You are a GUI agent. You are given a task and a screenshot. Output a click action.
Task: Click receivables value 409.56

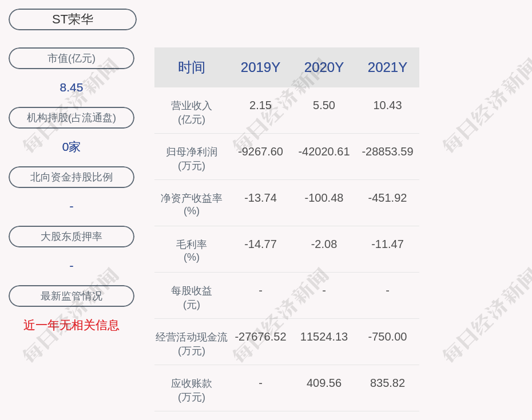[324, 383]
